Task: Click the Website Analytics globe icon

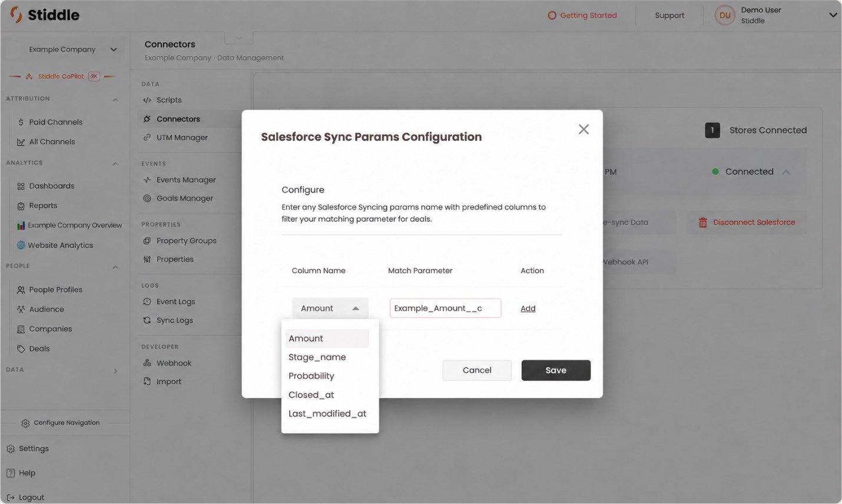Action: pyautogui.click(x=21, y=246)
